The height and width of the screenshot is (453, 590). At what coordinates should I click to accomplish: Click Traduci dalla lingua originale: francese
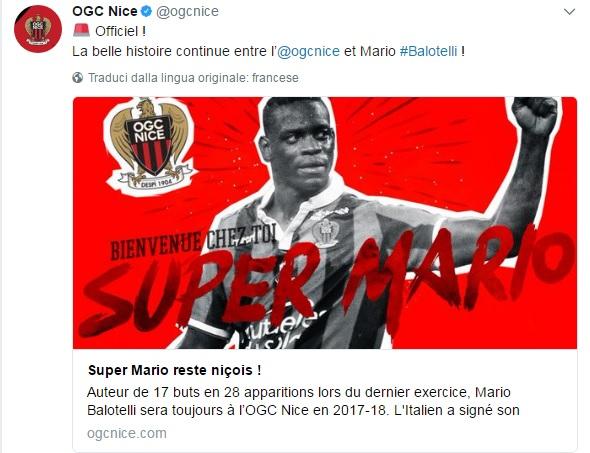pos(193,78)
